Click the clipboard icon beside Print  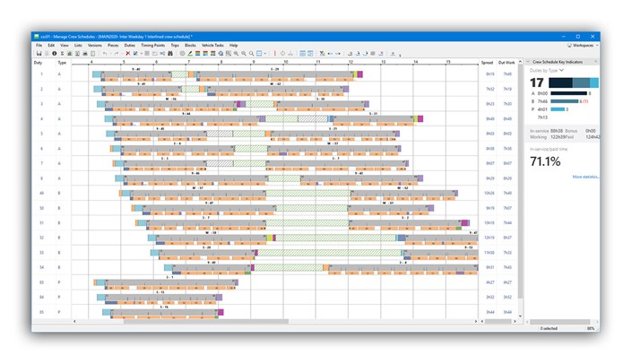click(x=92, y=53)
